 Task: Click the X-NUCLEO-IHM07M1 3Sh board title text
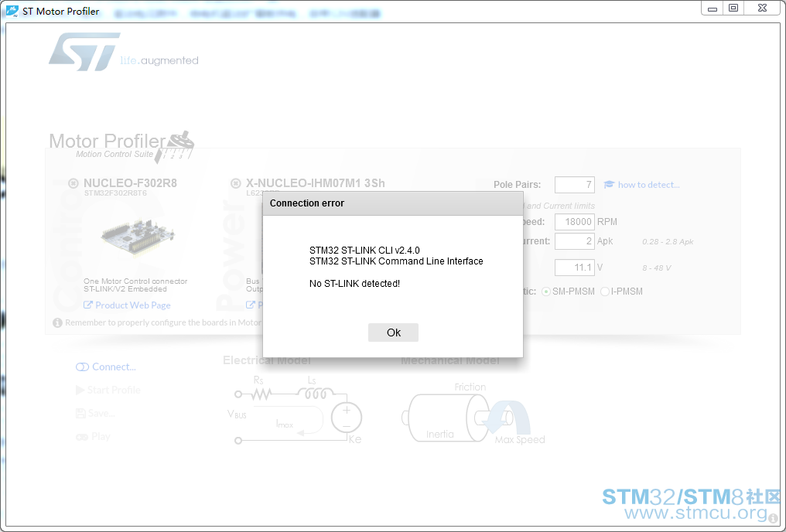pyautogui.click(x=316, y=183)
